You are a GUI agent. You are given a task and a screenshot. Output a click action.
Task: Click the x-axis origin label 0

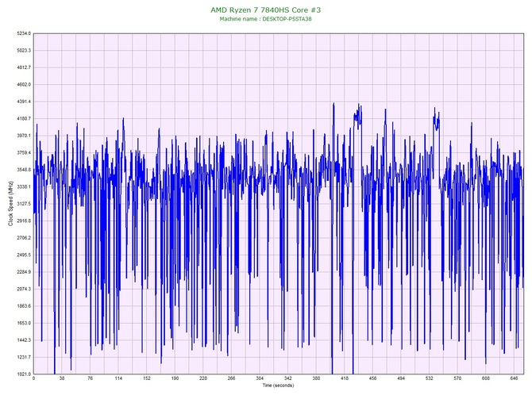click(x=33, y=378)
